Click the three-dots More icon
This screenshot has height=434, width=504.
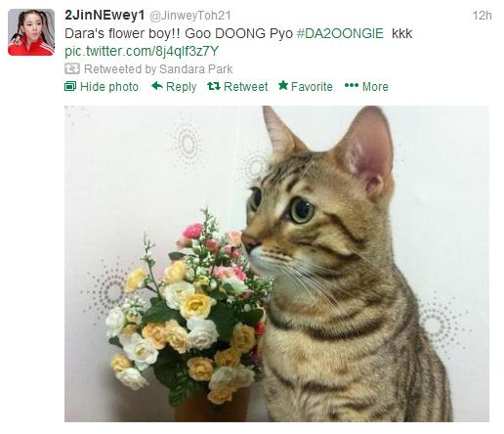[352, 86]
